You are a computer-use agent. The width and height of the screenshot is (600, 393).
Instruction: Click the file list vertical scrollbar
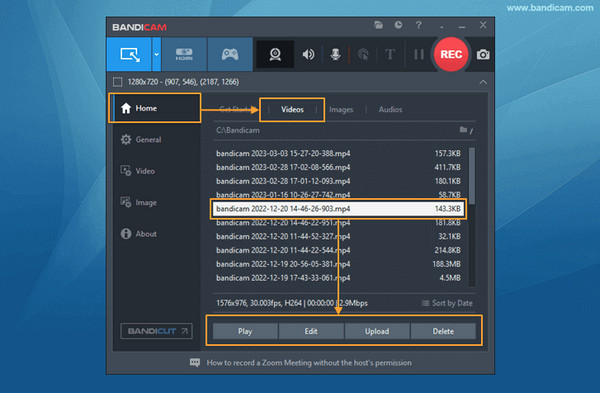472,176
